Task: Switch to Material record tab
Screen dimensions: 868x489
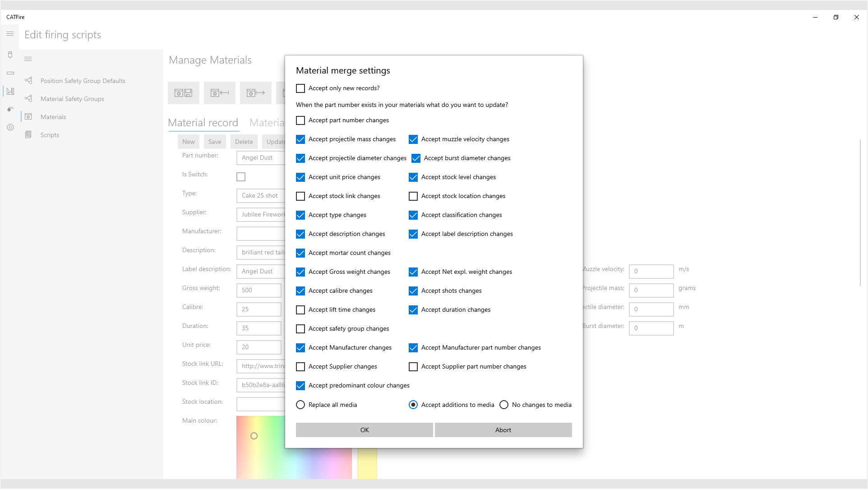Action: click(x=203, y=123)
